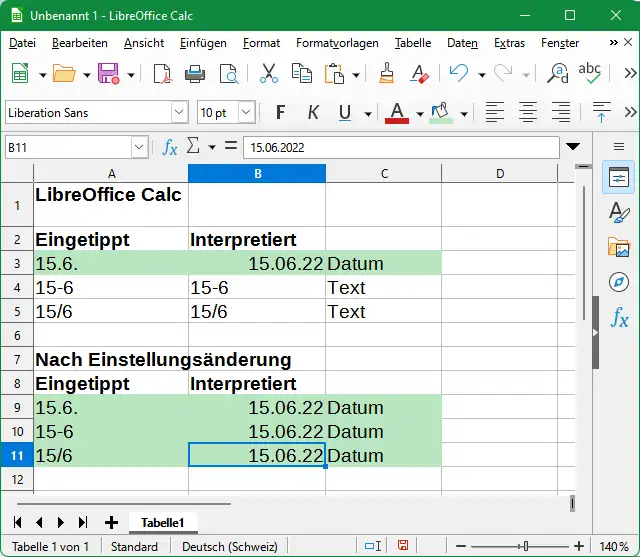640x557 pixels.
Task: Click the Clone formatting paintbrush icon
Action: tap(388, 74)
